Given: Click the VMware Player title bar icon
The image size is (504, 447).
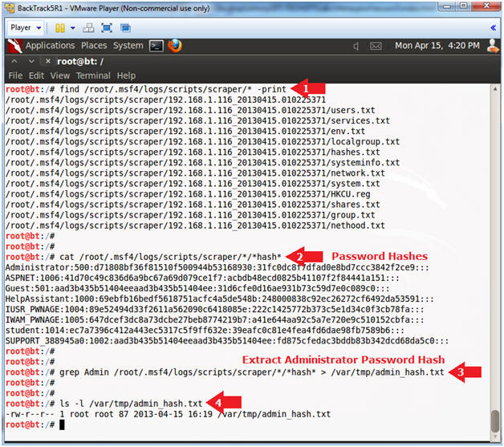Looking at the screenshot, I should (x=10, y=8).
